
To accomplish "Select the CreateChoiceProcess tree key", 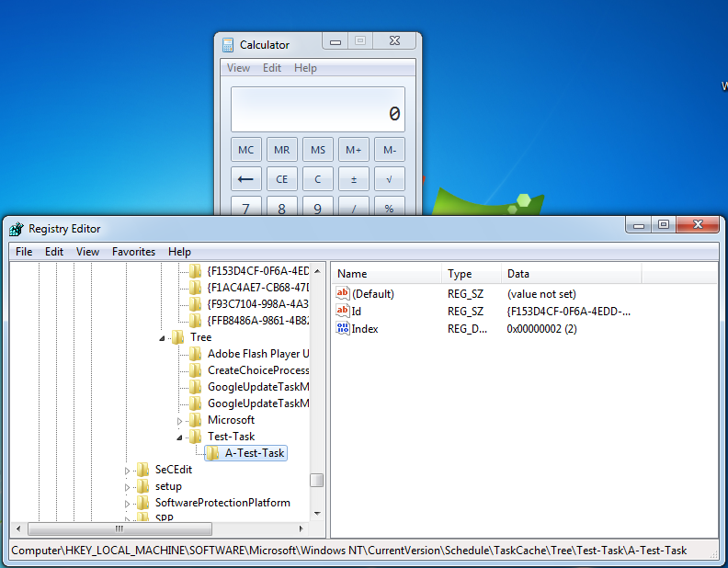I will [257, 370].
